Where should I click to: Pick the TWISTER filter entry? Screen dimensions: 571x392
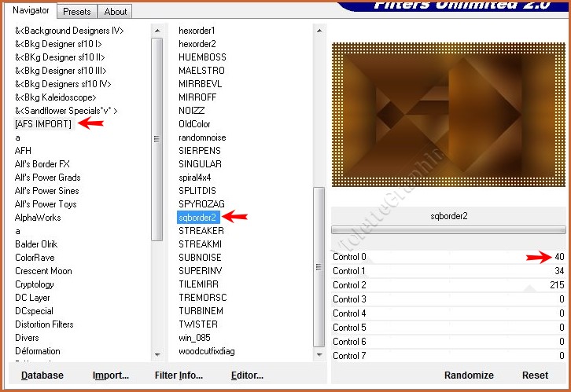pyautogui.click(x=197, y=324)
